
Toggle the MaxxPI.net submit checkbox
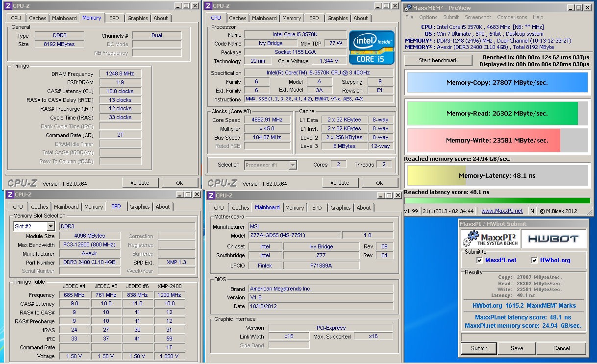click(480, 260)
